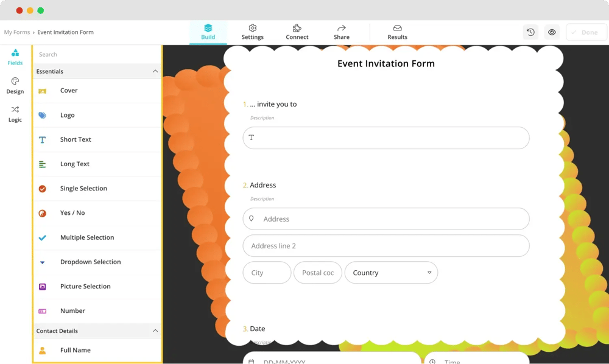Open the Country dropdown
This screenshot has width=609, height=364.
click(391, 273)
